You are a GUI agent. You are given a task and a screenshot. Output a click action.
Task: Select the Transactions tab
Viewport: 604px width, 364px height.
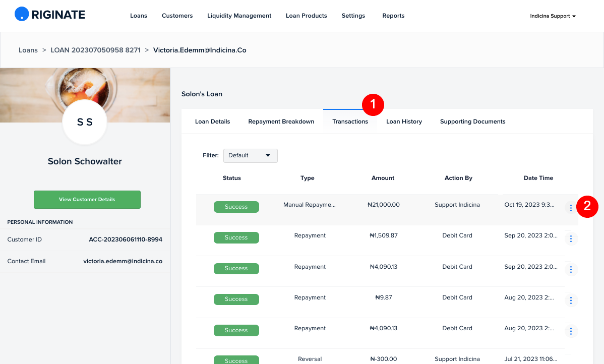[x=350, y=122]
